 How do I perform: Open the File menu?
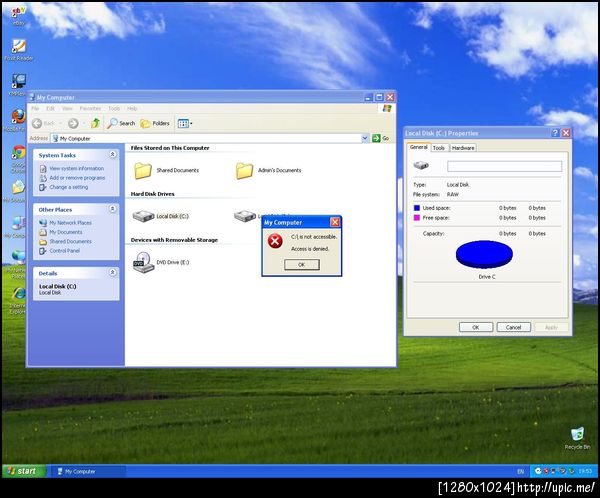[35, 109]
